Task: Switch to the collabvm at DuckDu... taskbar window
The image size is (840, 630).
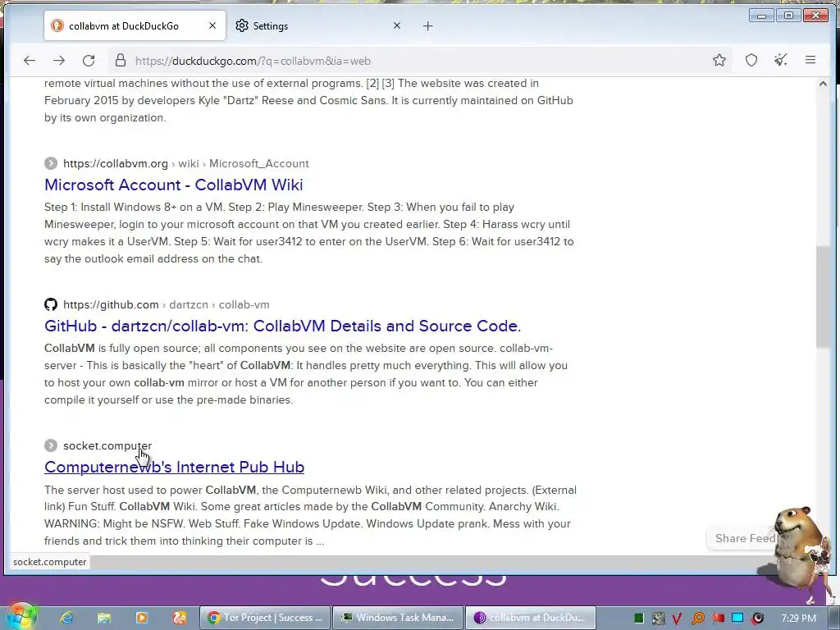Action: click(531, 618)
